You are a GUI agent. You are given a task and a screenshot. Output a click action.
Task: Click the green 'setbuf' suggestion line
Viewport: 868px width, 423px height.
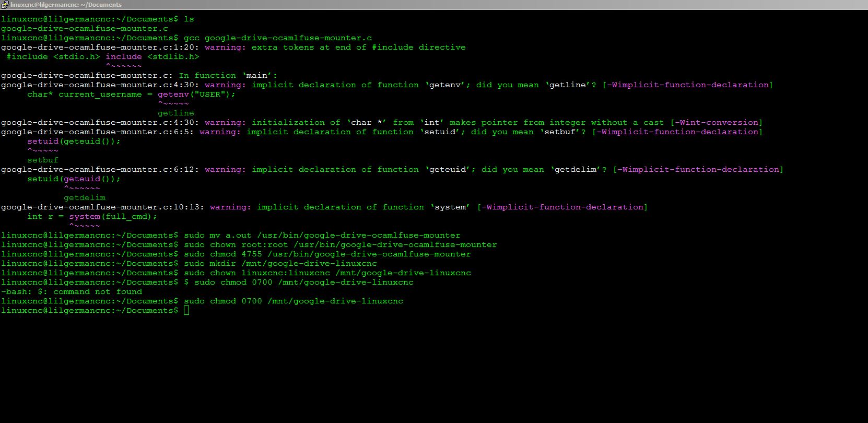pyautogui.click(x=43, y=160)
